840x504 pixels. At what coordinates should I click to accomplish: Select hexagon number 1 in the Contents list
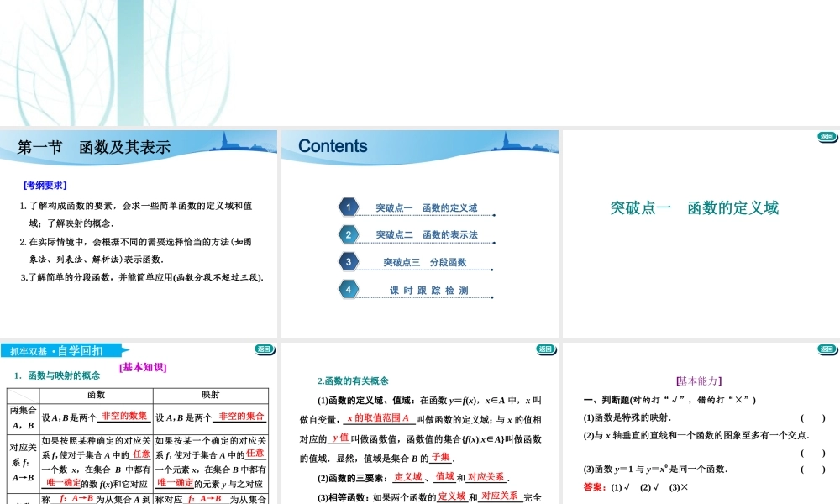(x=349, y=205)
